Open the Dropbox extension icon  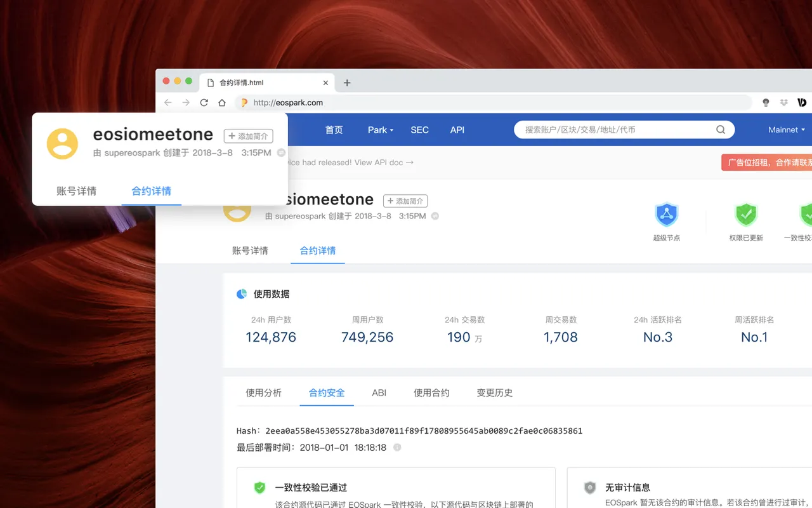[783, 102]
